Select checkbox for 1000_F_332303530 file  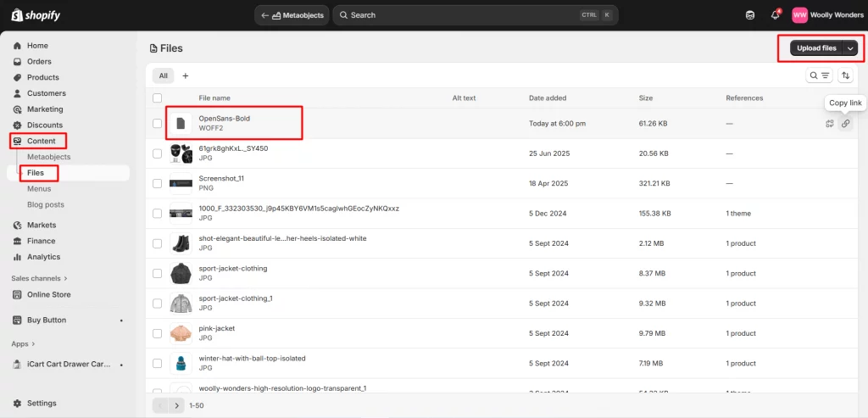157,213
